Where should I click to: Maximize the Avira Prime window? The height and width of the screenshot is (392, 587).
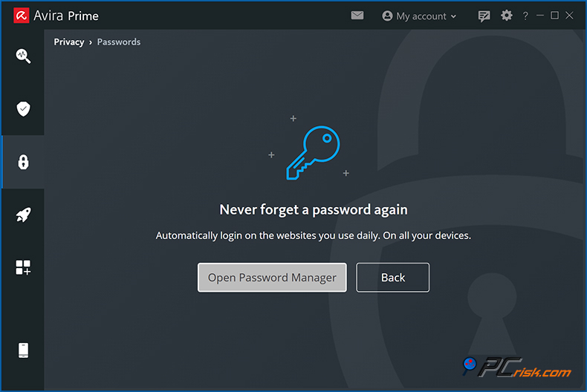[x=554, y=16]
